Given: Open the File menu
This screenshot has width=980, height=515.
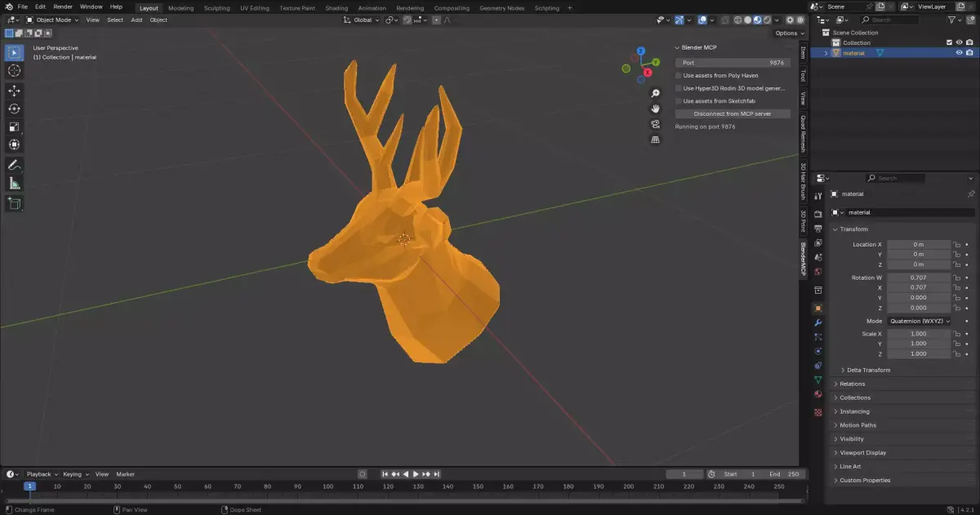Looking at the screenshot, I should pyautogui.click(x=23, y=7).
